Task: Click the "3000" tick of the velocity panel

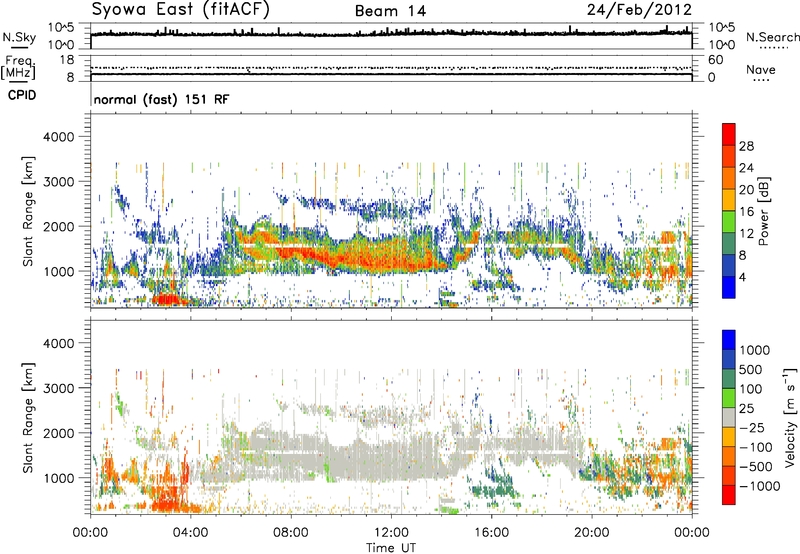Action: coord(58,388)
